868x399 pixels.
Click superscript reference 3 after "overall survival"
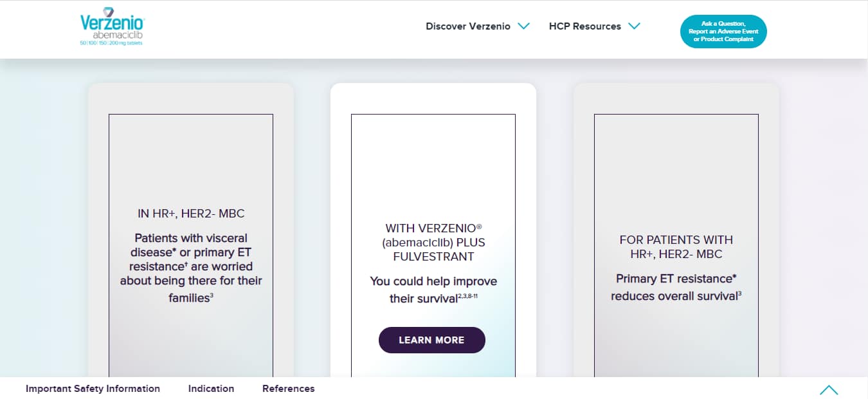click(739, 293)
